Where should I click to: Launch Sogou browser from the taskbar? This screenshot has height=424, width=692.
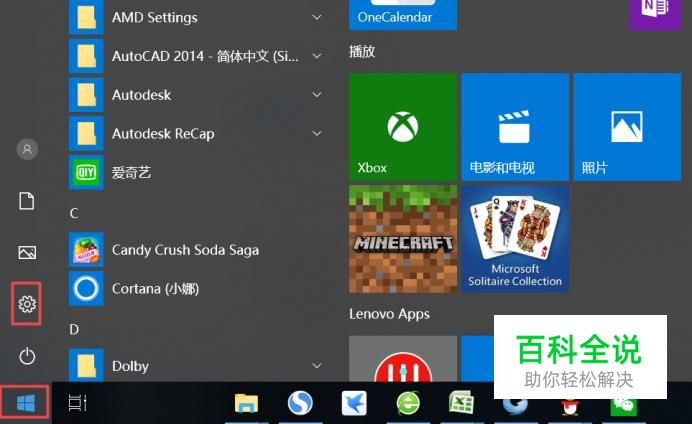click(300, 403)
